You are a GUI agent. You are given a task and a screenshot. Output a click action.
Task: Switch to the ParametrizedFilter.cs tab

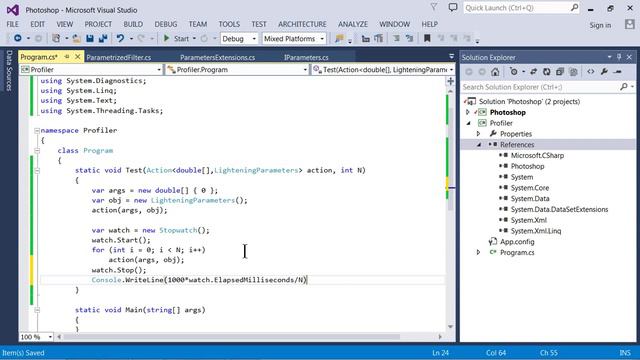click(118, 57)
